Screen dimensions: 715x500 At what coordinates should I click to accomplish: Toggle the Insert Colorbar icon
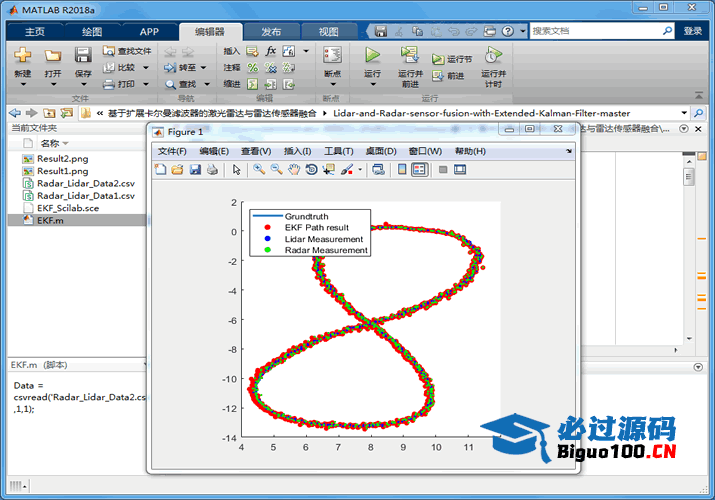(x=402, y=170)
